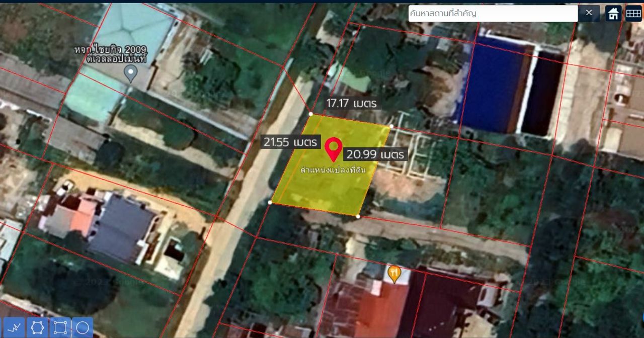This screenshot has width=644, height=338.
Task: Clear the search box with X button
Action: tap(589, 14)
